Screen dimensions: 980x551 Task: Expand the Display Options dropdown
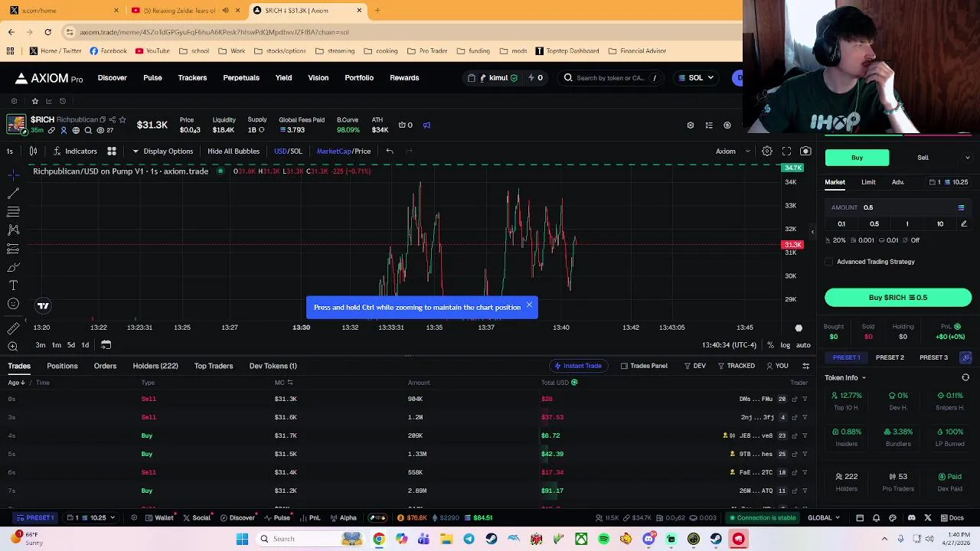162,151
